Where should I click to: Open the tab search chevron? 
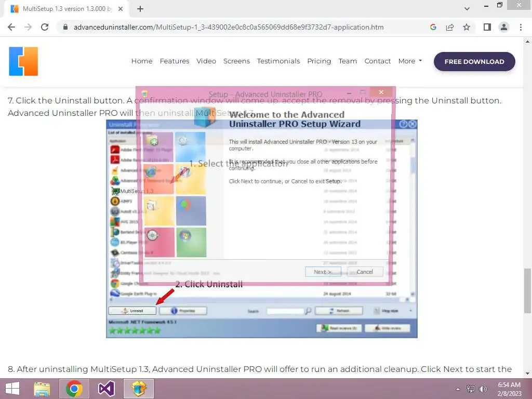click(x=467, y=9)
